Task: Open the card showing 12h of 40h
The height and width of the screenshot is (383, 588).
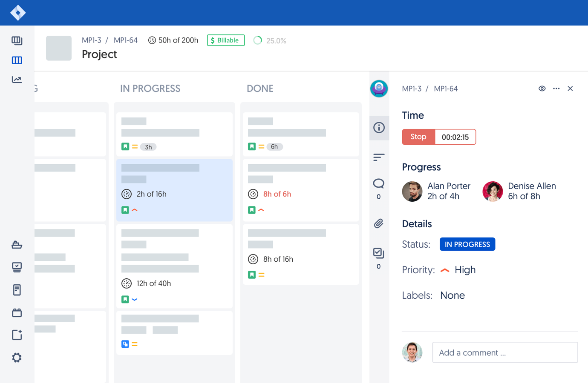Action: click(x=174, y=266)
